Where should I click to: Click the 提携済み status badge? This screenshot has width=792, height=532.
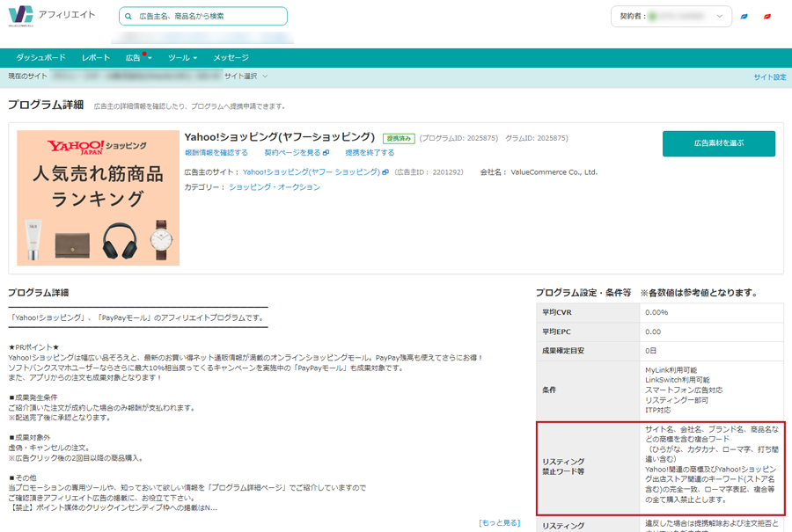coord(399,138)
